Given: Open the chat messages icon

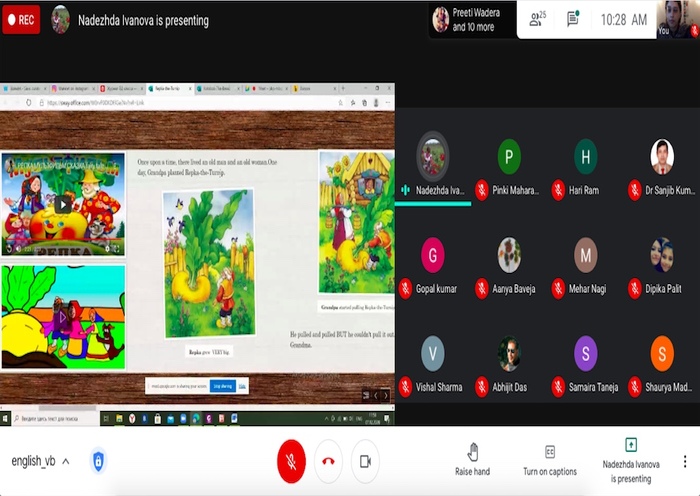Looking at the screenshot, I should click(x=573, y=19).
